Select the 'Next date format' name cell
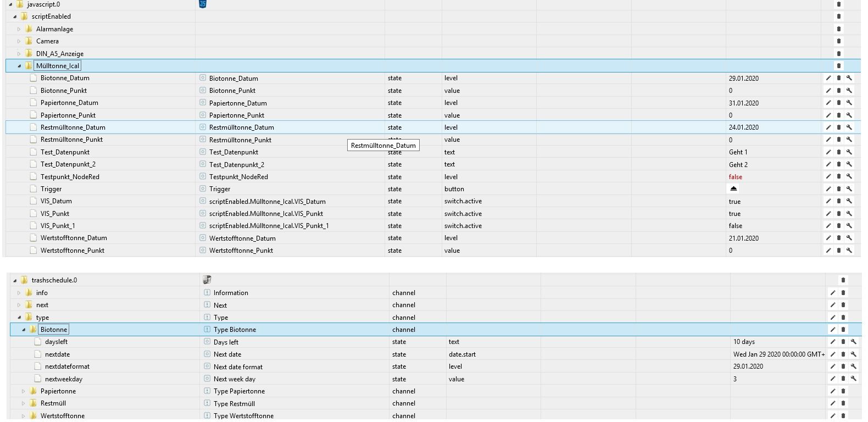The height and width of the screenshot is (422, 868). point(238,367)
